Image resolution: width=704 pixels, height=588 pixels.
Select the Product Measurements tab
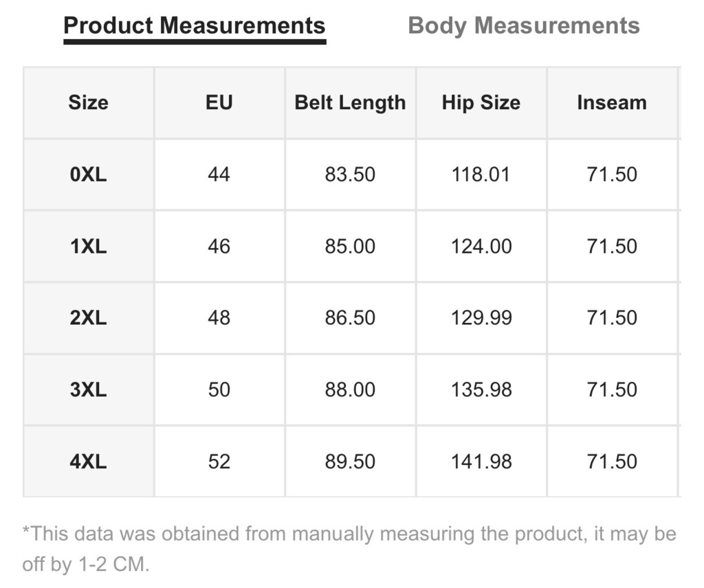pos(195,25)
